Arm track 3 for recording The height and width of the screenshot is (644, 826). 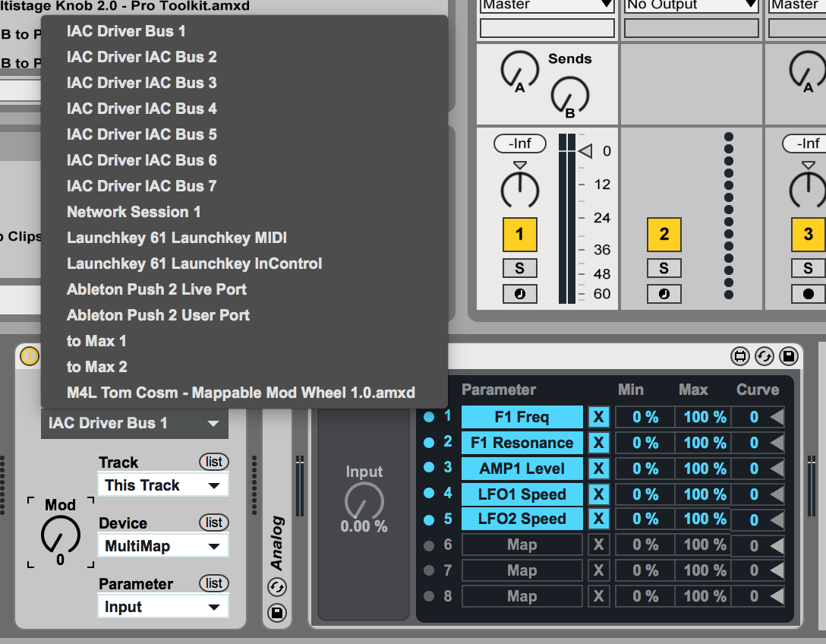808,294
